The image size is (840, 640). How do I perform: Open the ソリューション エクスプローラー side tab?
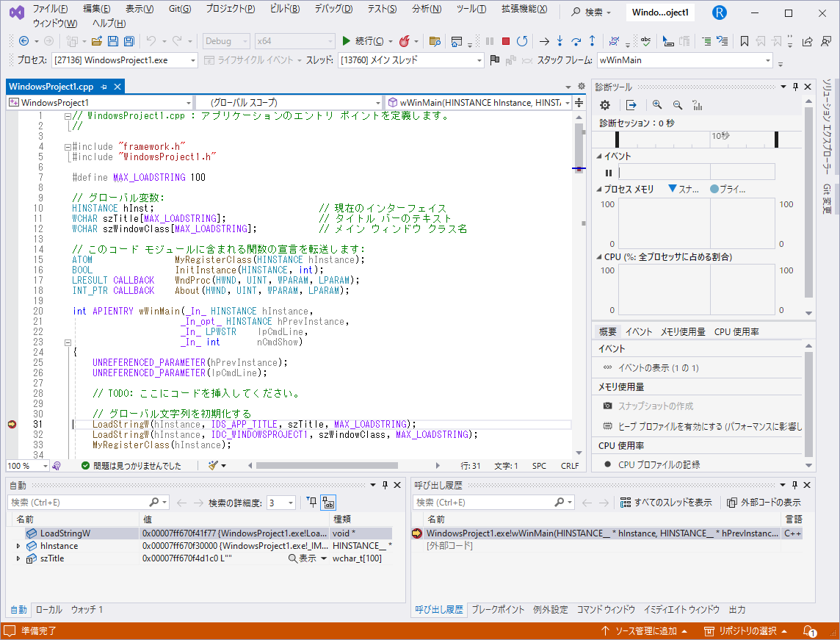pos(827,126)
